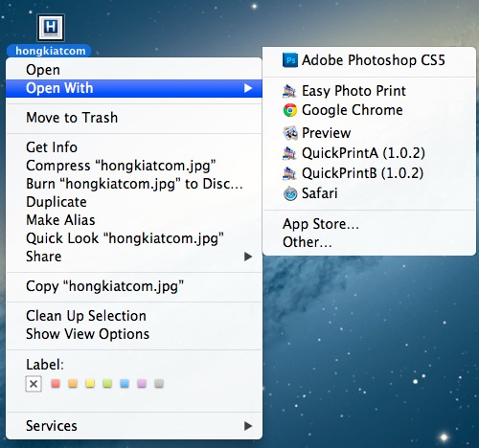Click the Easy Photo Print app icon
The image size is (479, 448).
click(289, 91)
